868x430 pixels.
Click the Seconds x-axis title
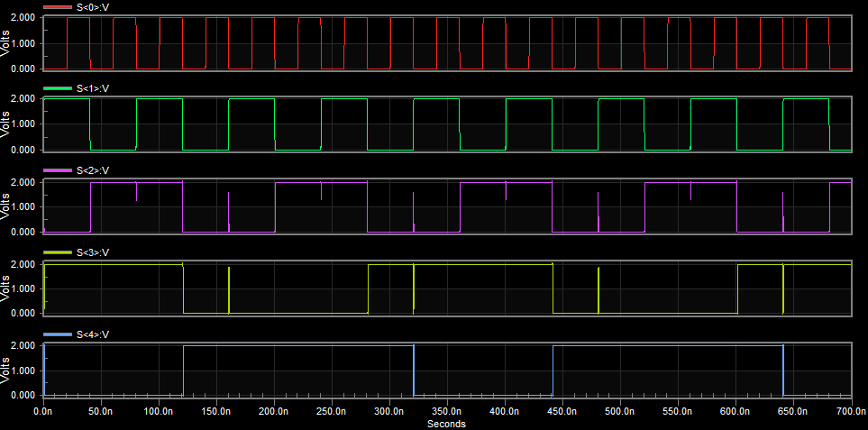click(446, 424)
